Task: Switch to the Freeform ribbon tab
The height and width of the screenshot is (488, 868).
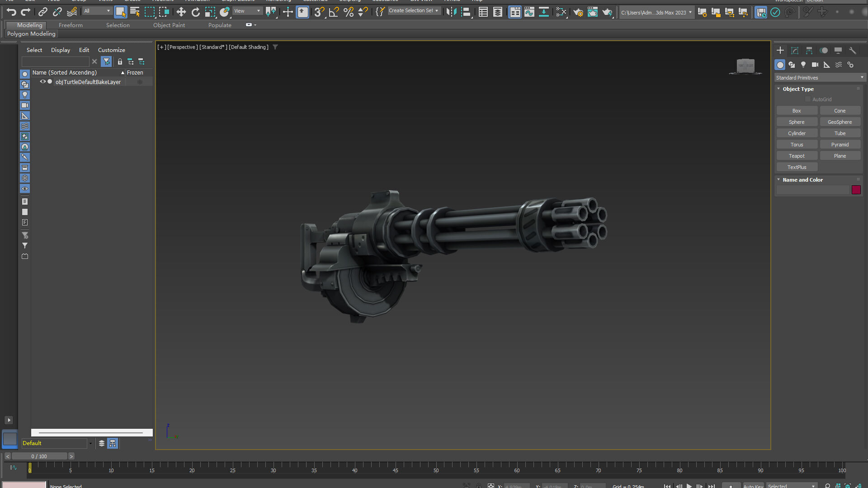Action: 71,25
